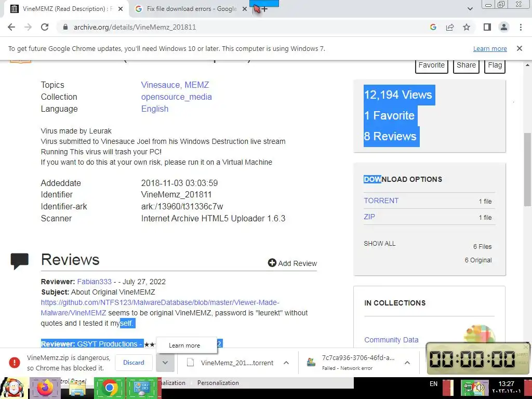532x399 pixels.
Task: Click the volume speaker tray icon
Action: 479,388
